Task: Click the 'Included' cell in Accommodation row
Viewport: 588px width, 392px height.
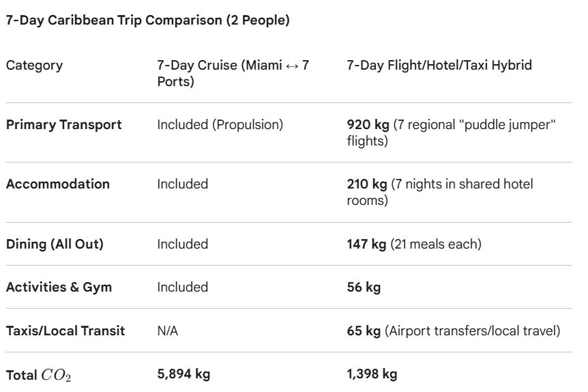Action: coord(183,184)
